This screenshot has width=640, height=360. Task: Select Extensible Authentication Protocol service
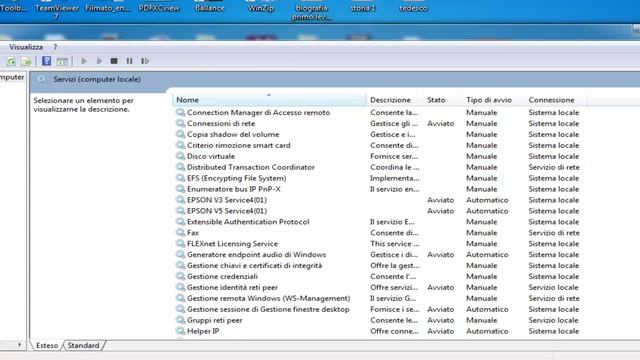pos(248,222)
